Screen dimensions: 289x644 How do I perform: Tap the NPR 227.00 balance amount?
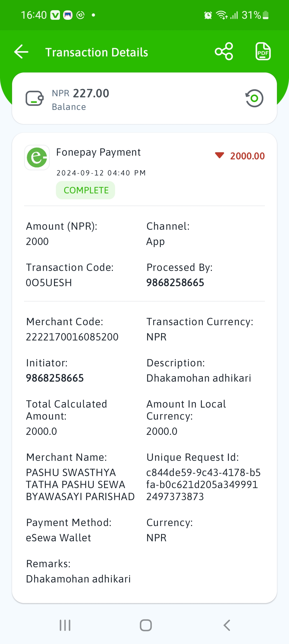point(81,93)
